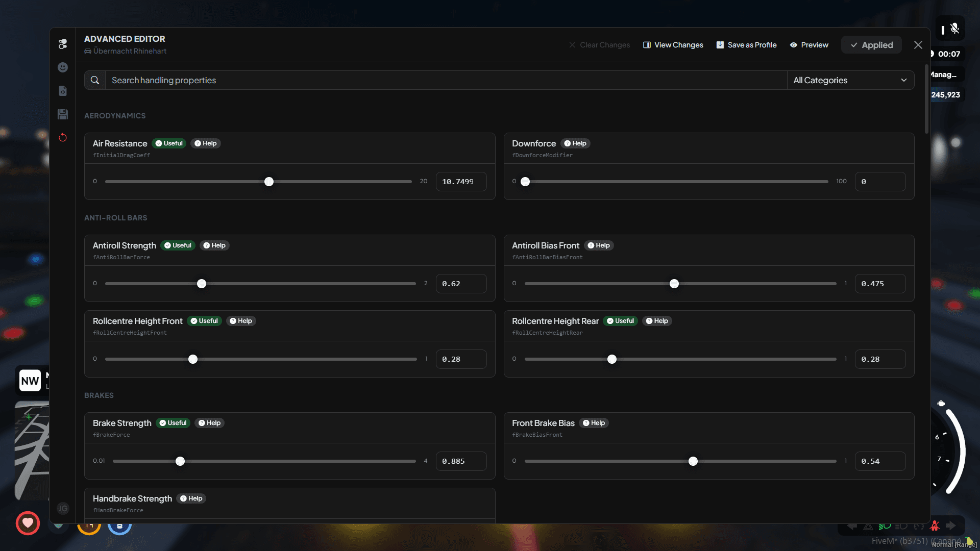This screenshot has width=980, height=551.
Task: Click the search magnifier icon
Action: coord(95,80)
